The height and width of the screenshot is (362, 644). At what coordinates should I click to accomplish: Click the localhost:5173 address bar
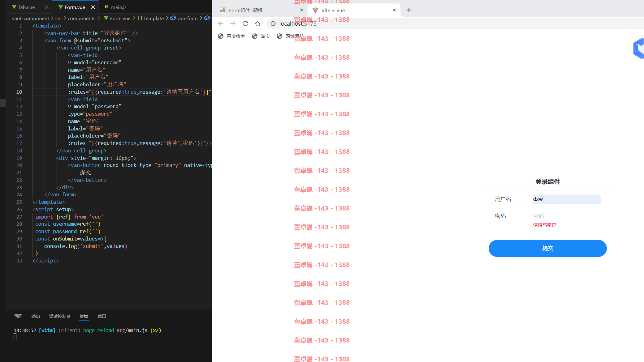[455, 23]
